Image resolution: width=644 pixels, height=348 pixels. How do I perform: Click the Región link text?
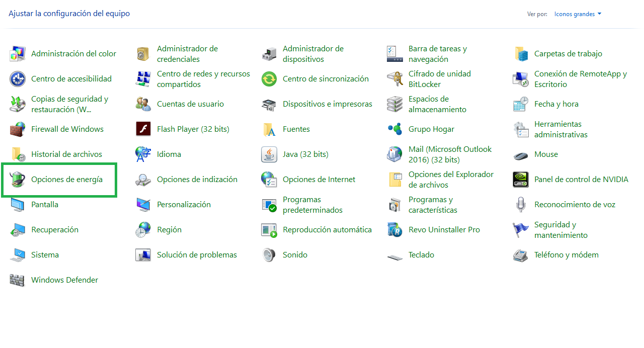(169, 230)
